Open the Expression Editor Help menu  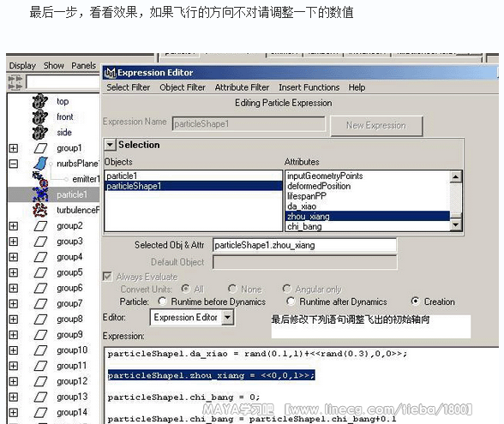tap(357, 87)
